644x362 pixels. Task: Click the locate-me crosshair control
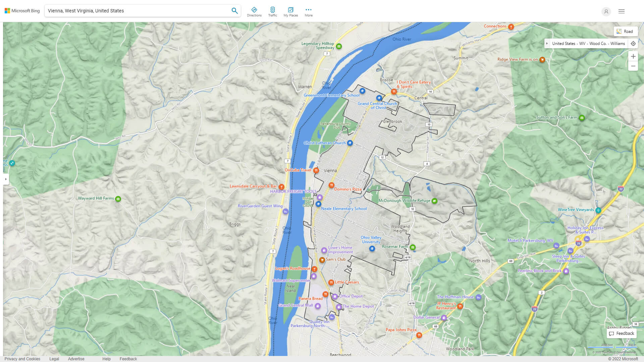click(633, 43)
